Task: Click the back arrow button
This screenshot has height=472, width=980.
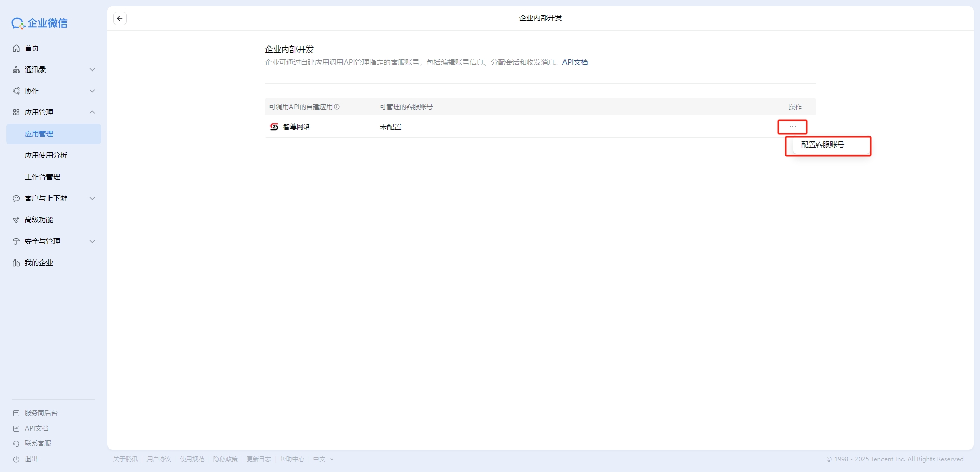Action: point(120,18)
